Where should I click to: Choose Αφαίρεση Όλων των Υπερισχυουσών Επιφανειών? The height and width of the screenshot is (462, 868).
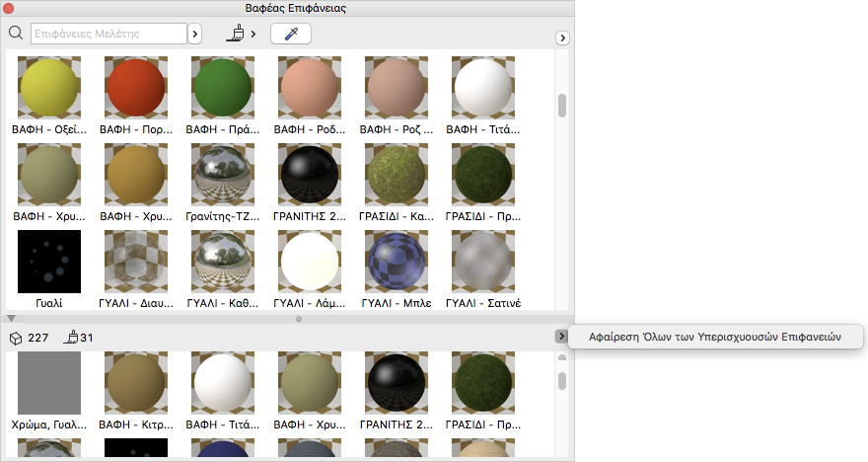(715, 337)
